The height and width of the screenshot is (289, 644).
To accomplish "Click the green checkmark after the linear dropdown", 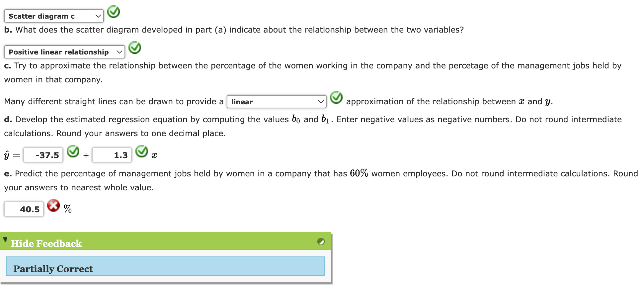I will click(336, 98).
